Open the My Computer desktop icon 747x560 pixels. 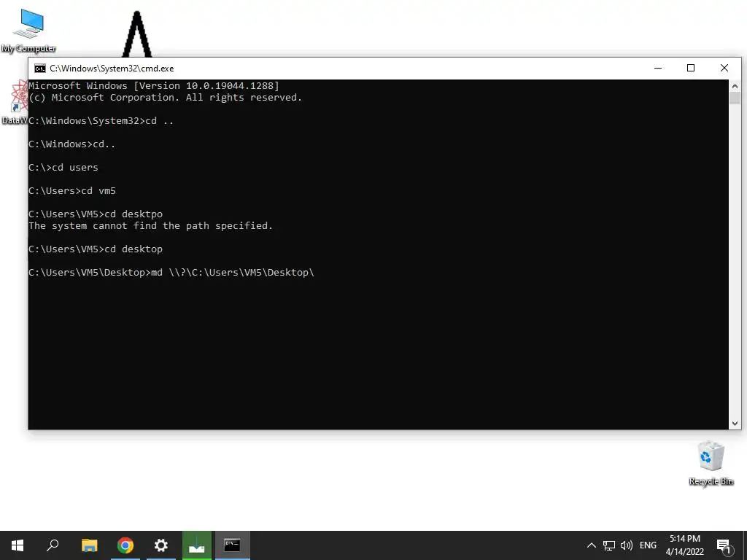[x=28, y=31]
